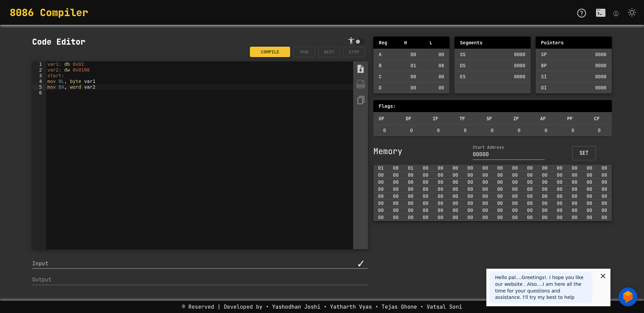Download the code file
The height and width of the screenshot is (313, 644).
[360, 69]
